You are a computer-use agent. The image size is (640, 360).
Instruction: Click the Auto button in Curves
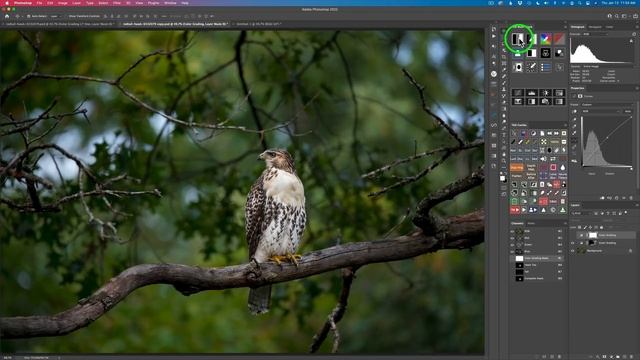point(628,111)
